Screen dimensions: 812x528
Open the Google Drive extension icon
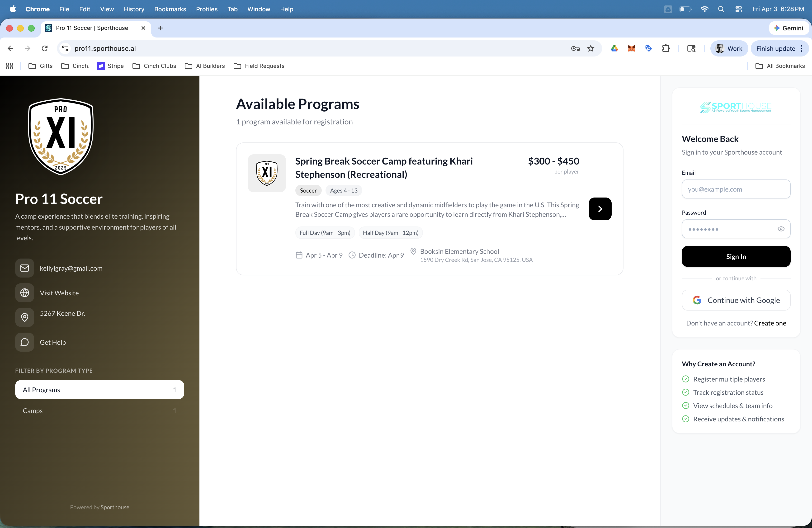pyautogui.click(x=614, y=48)
